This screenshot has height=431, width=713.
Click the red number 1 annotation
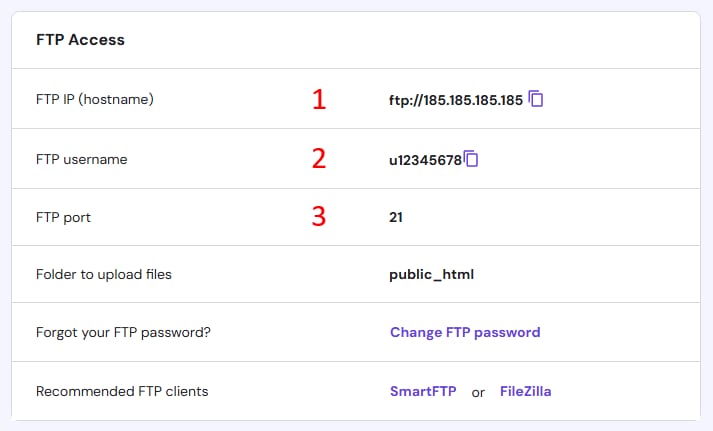[x=319, y=99]
